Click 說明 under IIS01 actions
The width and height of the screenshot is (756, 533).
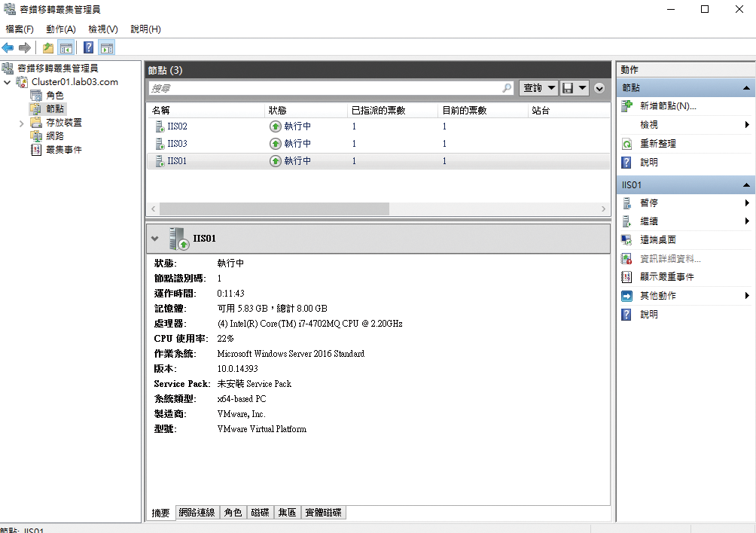point(648,314)
